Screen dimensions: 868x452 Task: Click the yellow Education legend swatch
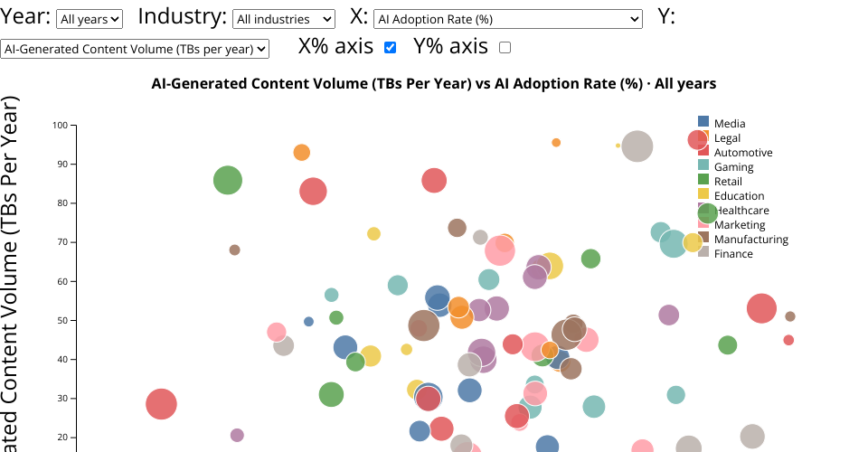[703, 194]
